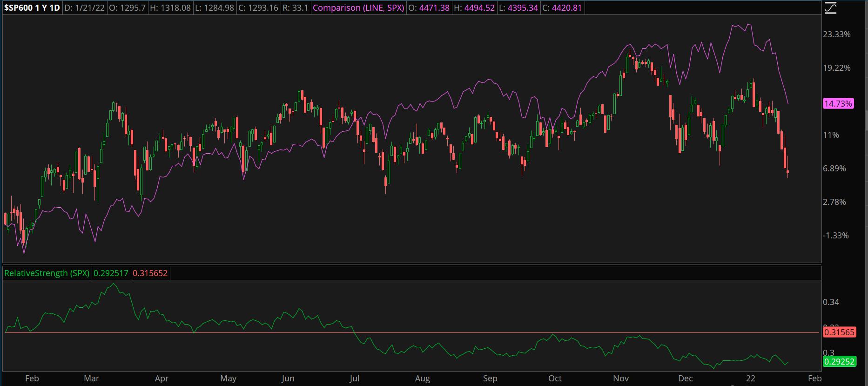868x386 pixels.
Task: Click the high value H: 1318.08
Action: click(x=171, y=8)
